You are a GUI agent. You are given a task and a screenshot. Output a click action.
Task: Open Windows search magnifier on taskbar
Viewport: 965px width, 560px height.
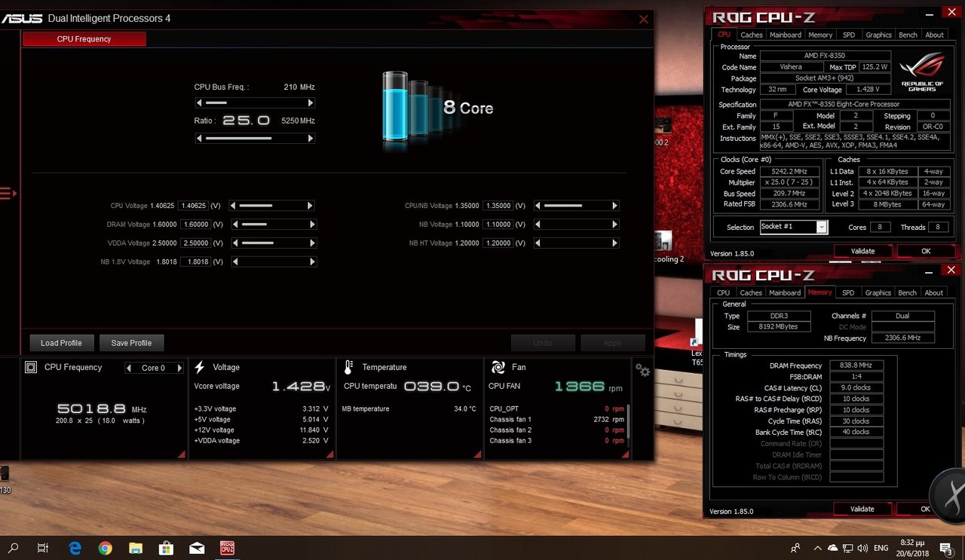pyautogui.click(x=13, y=548)
